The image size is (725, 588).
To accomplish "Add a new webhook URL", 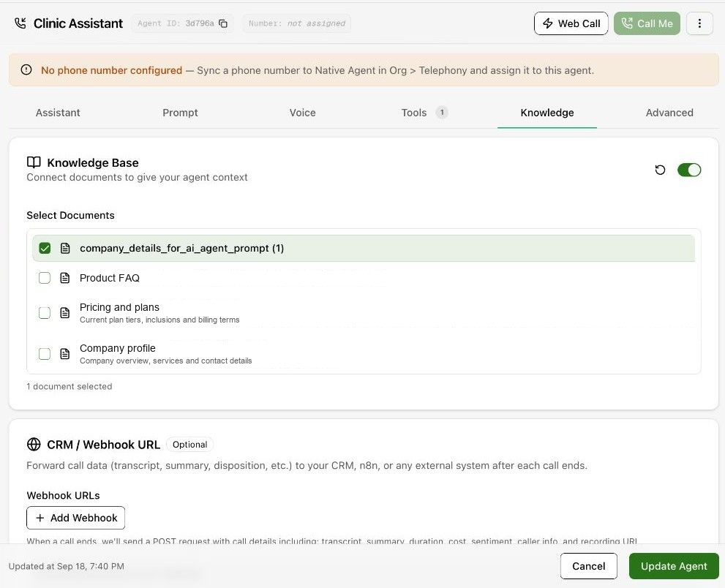I will 76,518.
